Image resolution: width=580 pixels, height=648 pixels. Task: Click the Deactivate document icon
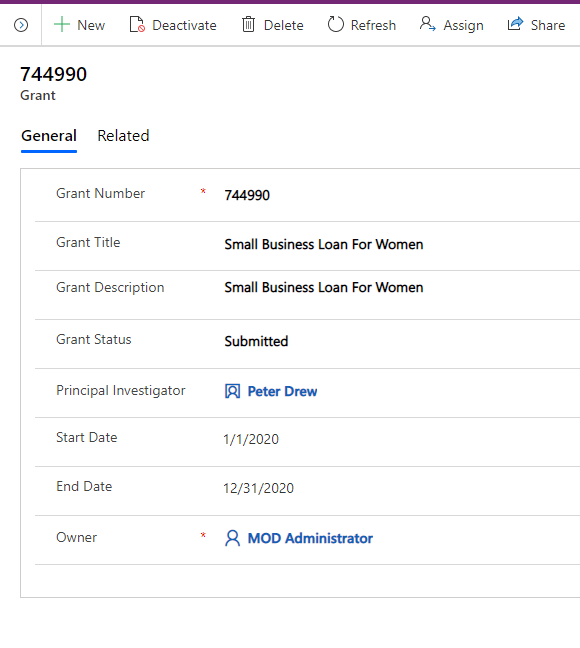coord(137,25)
